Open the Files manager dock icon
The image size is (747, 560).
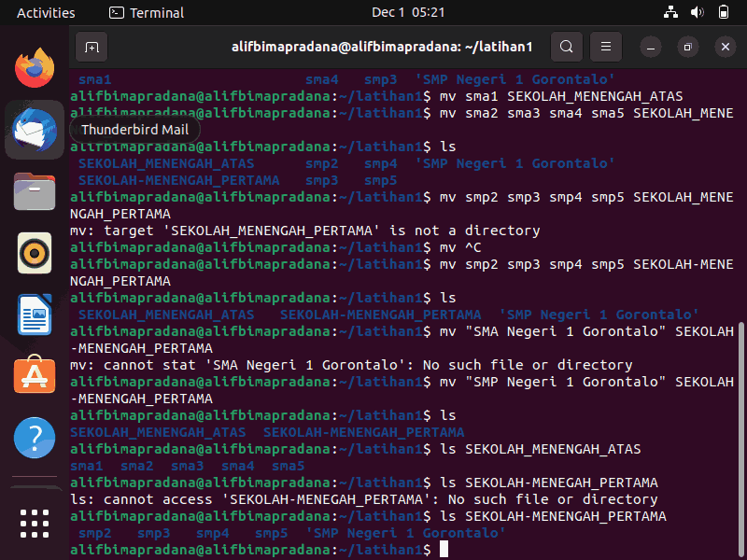tap(35, 191)
